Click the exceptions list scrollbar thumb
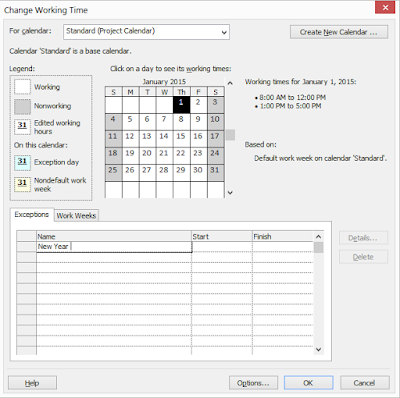The width and height of the screenshot is (400, 398). [318, 248]
